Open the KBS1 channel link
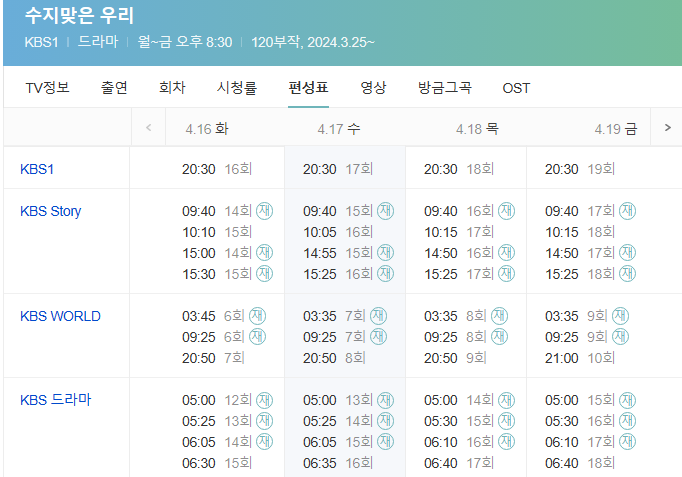682x477 pixels. pos(37,169)
